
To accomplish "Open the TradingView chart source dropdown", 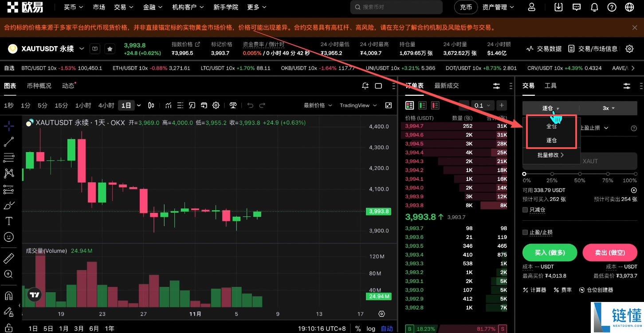I will [358, 105].
